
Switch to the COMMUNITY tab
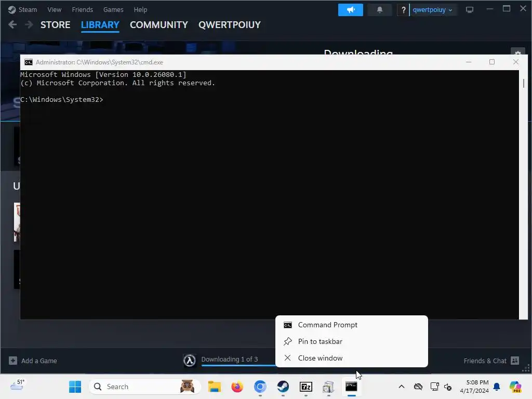coord(159,25)
